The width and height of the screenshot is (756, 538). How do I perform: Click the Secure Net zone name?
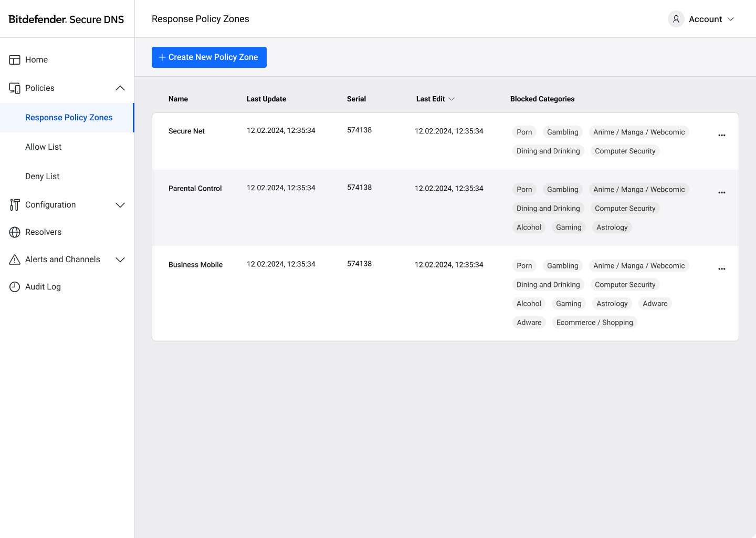[186, 131]
